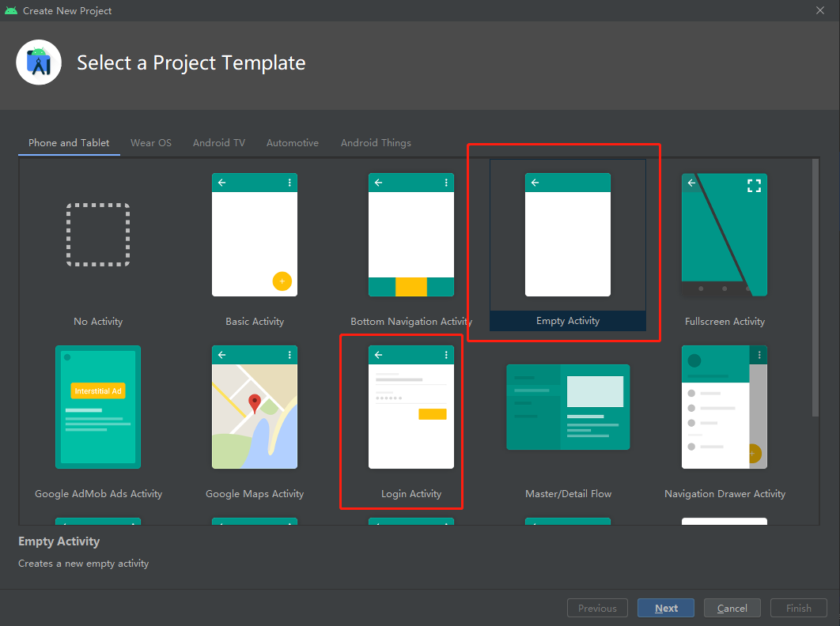This screenshot has width=840, height=626.
Task: Click the Bottom Navigation Activity label
Action: (411, 322)
